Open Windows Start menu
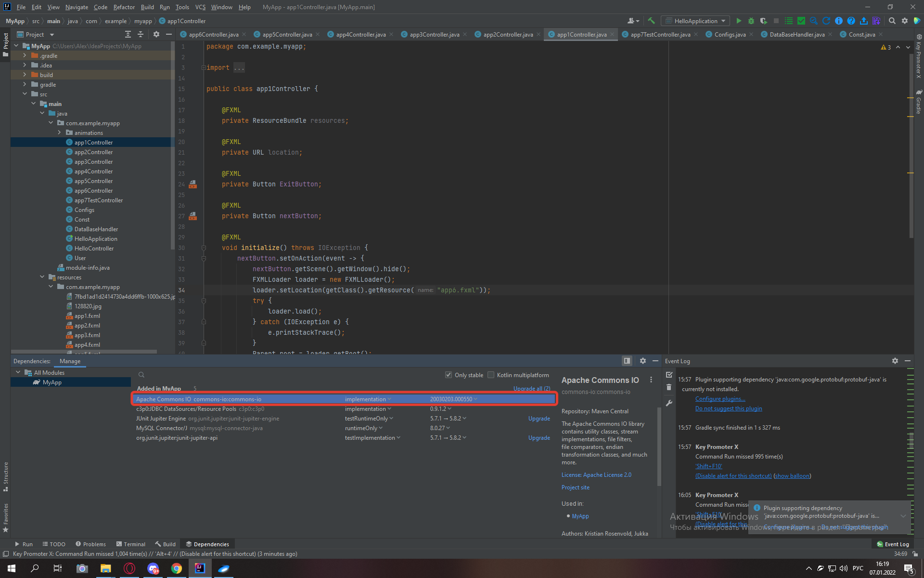 12,568
